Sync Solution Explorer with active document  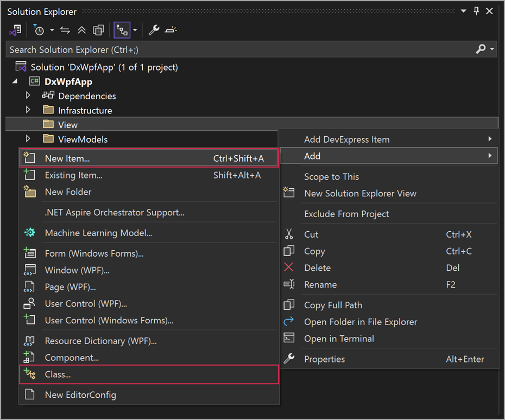tap(65, 30)
